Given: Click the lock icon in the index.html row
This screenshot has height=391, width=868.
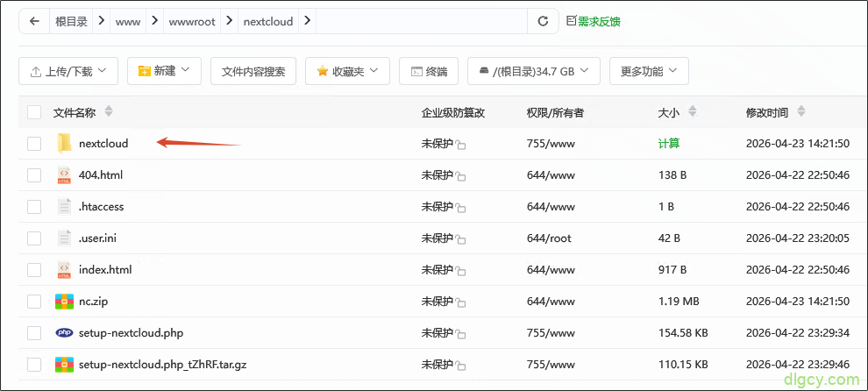Looking at the screenshot, I should (x=460, y=272).
